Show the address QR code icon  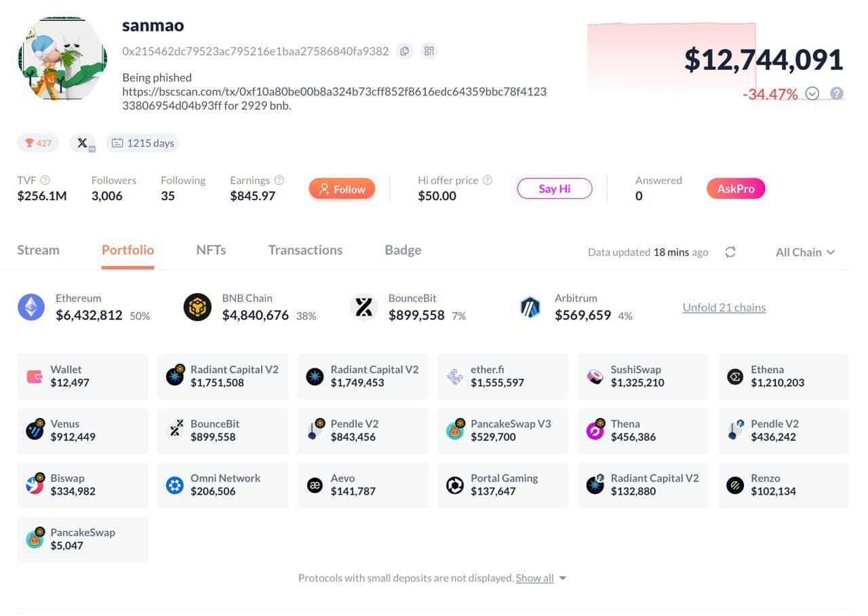[x=429, y=51]
